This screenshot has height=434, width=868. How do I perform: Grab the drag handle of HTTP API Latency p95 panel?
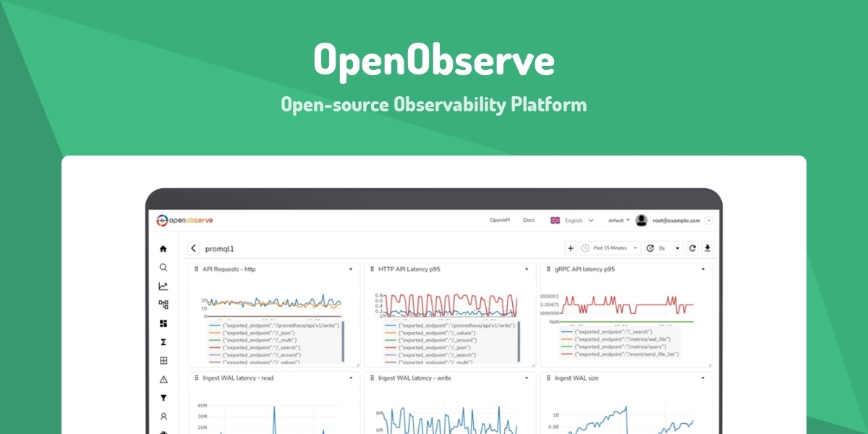pos(372,269)
